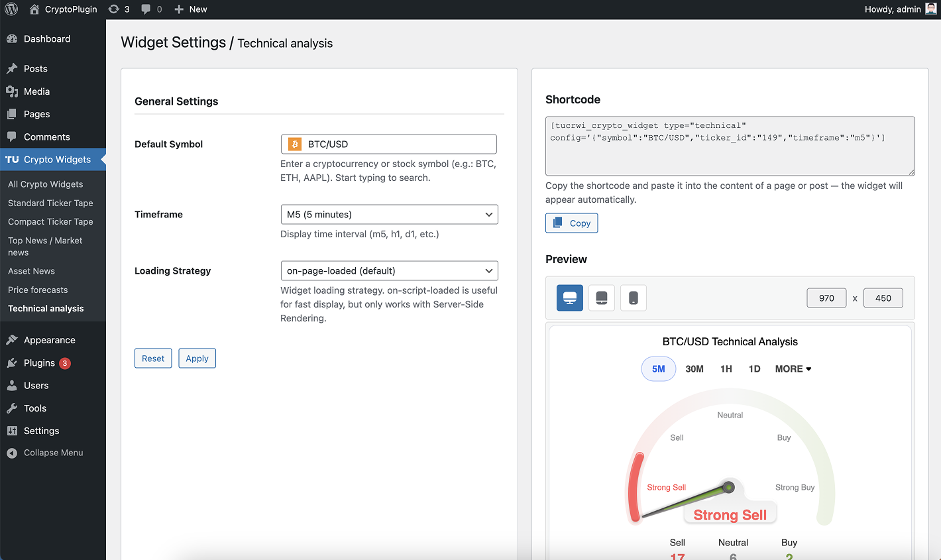This screenshot has height=560, width=941.
Task: Click the Dashboard gauge icon
Action: point(12,39)
